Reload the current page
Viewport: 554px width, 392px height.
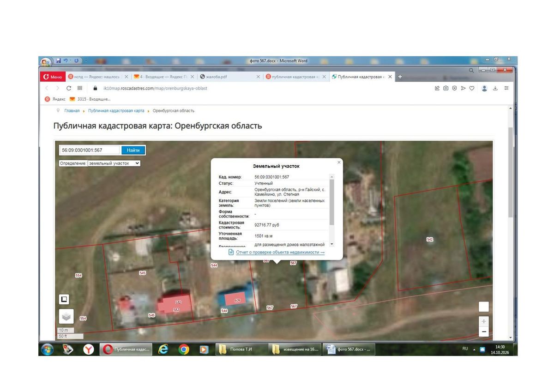tap(69, 88)
